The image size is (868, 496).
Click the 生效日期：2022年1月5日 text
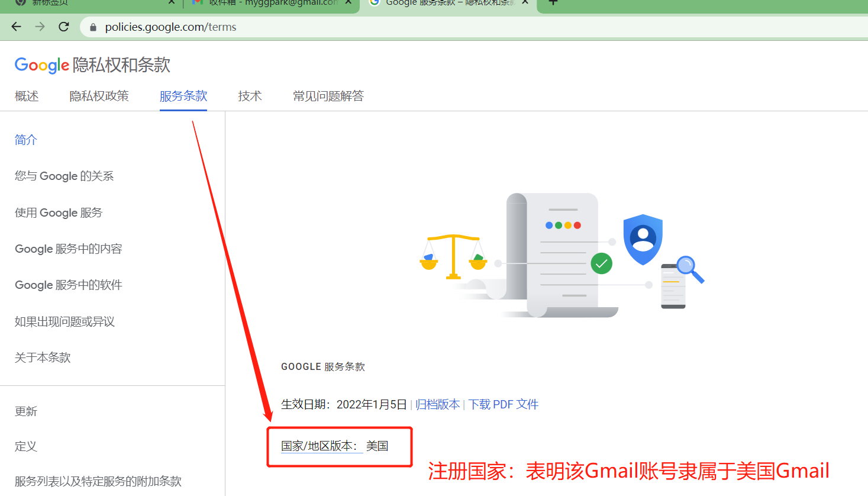coord(344,404)
